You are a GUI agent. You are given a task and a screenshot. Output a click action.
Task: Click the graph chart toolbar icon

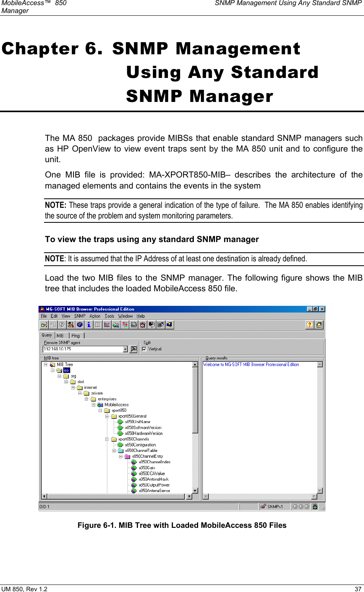[107, 325]
